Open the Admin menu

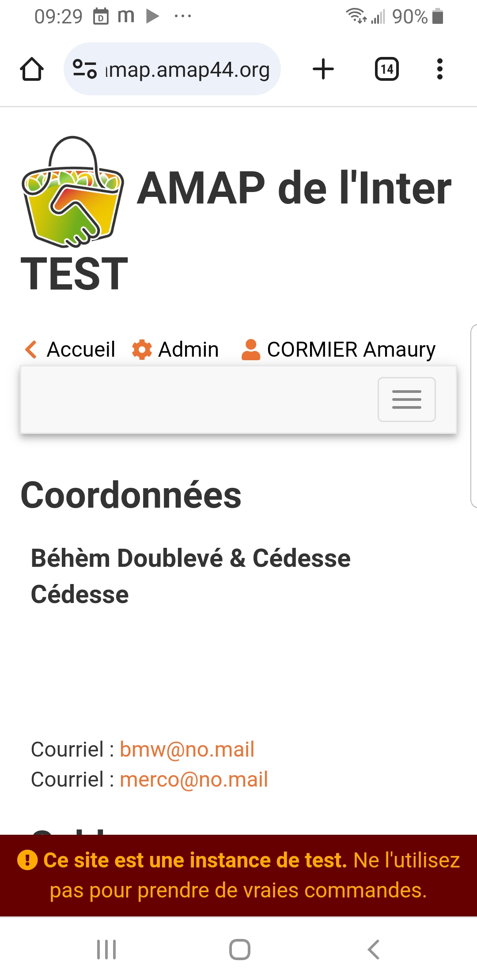point(188,350)
